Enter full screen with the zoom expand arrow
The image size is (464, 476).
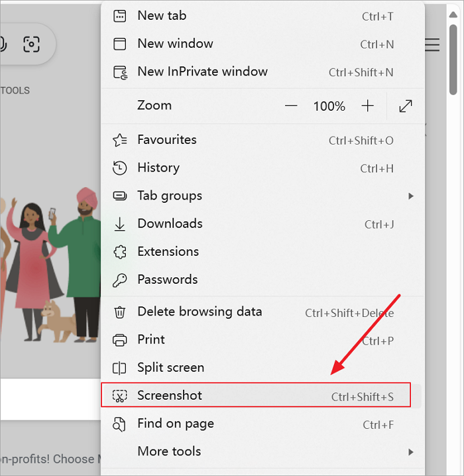(x=406, y=106)
